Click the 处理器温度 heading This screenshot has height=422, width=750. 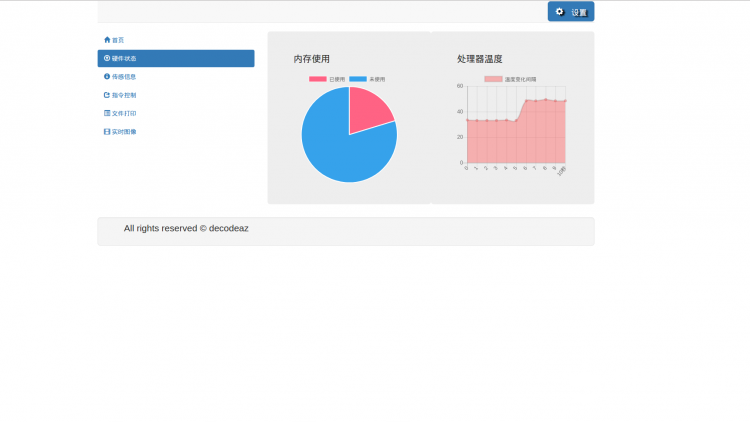pyautogui.click(x=480, y=59)
